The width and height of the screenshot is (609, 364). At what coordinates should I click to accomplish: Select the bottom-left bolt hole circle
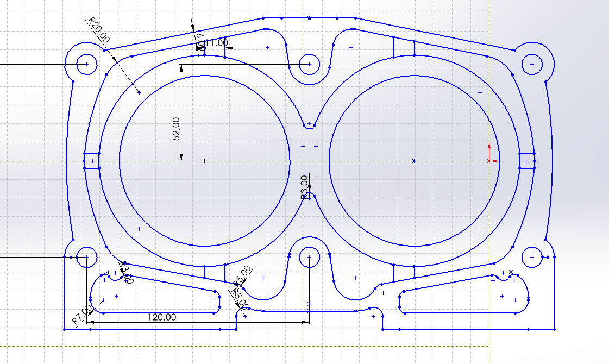(86, 257)
